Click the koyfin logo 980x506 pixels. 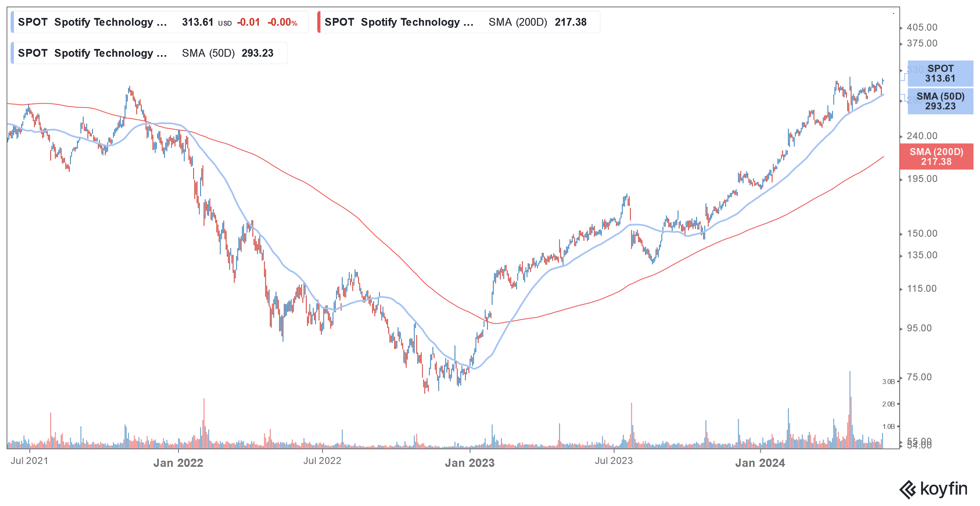coord(933,489)
